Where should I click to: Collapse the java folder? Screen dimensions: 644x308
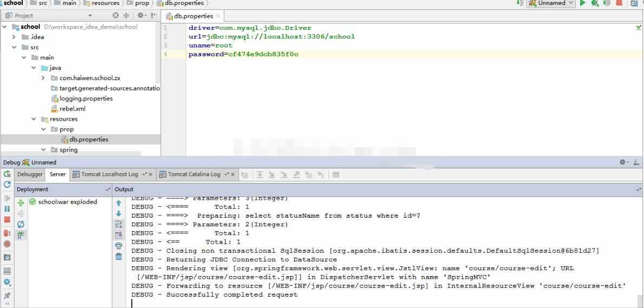click(x=34, y=68)
